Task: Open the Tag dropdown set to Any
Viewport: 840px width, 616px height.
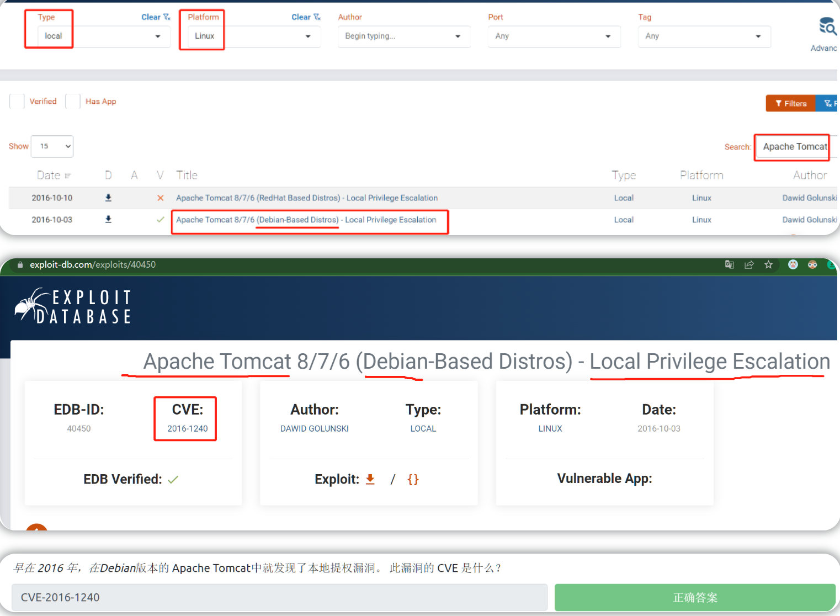Action: 704,36
